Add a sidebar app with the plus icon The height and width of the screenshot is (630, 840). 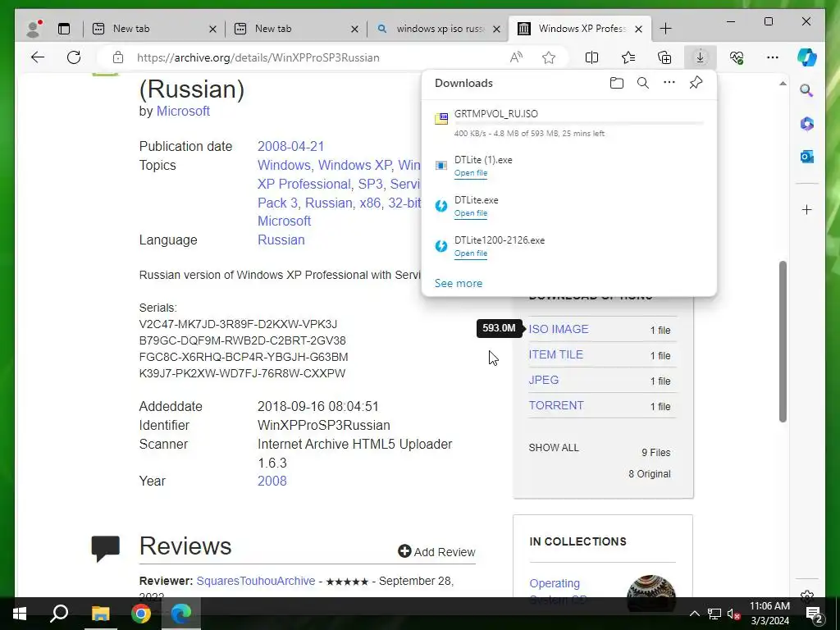(x=807, y=209)
